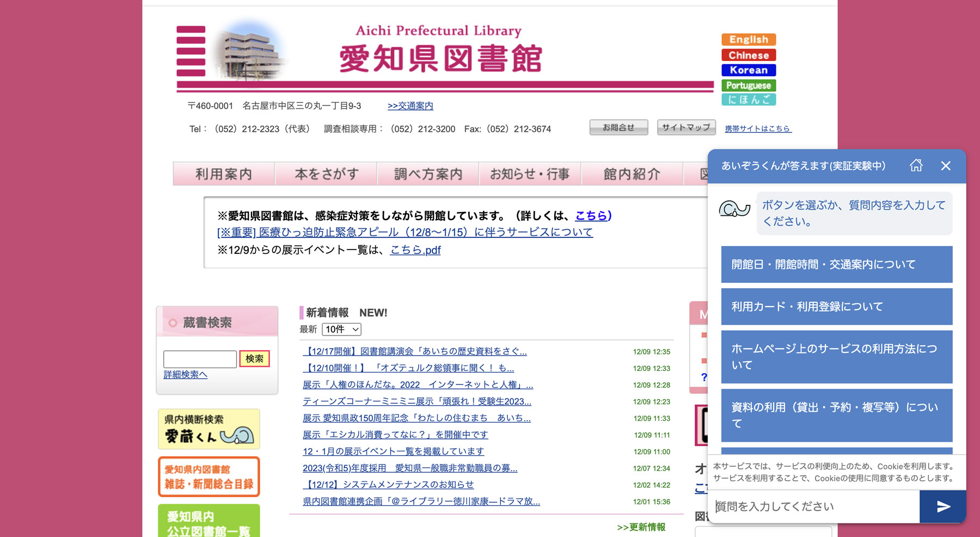Open the 人権のほんだな。2022 news link
The image size is (980, 537).
tap(418, 385)
